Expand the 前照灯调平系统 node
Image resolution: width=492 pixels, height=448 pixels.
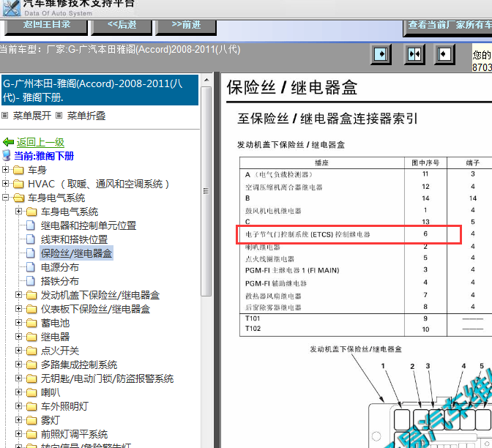pyautogui.click(x=18, y=433)
